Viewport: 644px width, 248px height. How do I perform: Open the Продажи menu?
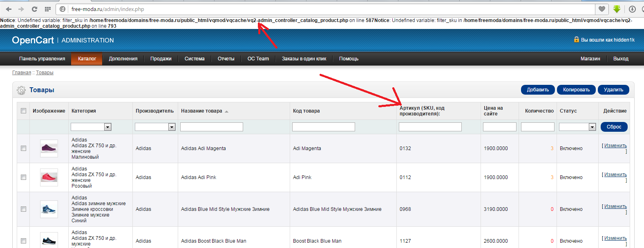click(x=161, y=59)
